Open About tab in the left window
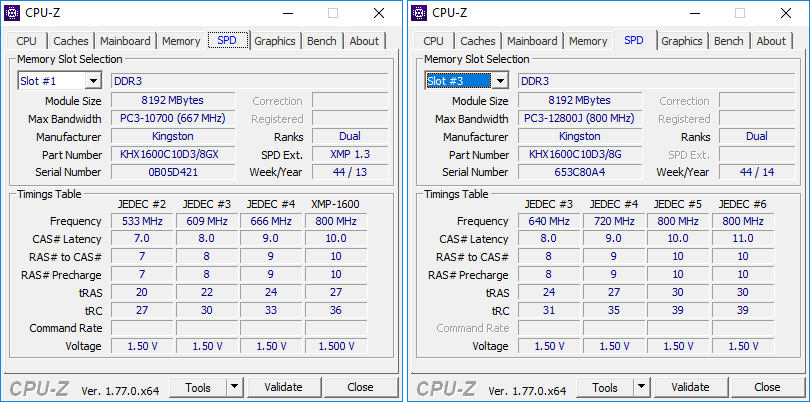Screen dimensions: 810x403 364,41
